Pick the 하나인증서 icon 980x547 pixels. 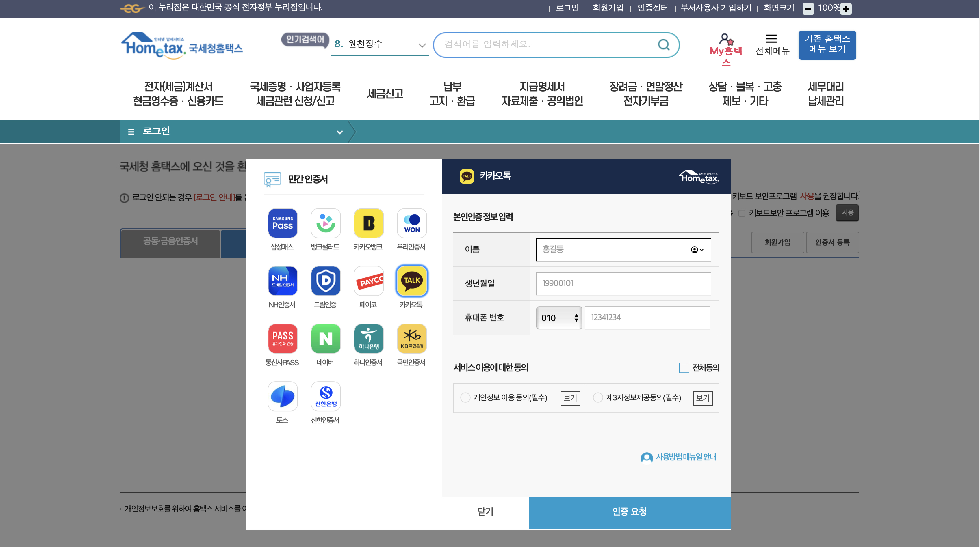click(x=368, y=338)
